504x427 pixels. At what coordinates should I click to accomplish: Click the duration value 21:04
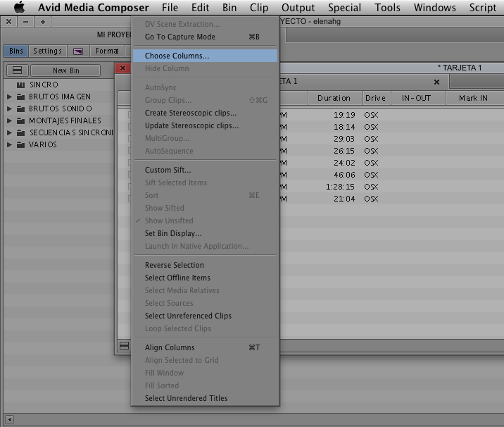[x=344, y=199]
